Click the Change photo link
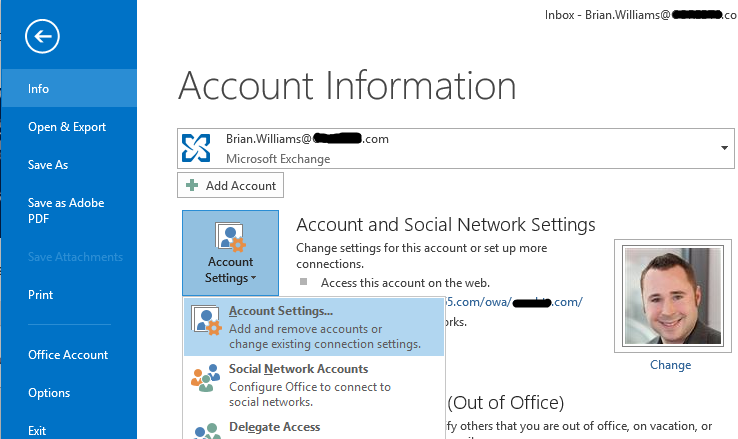 671,365
